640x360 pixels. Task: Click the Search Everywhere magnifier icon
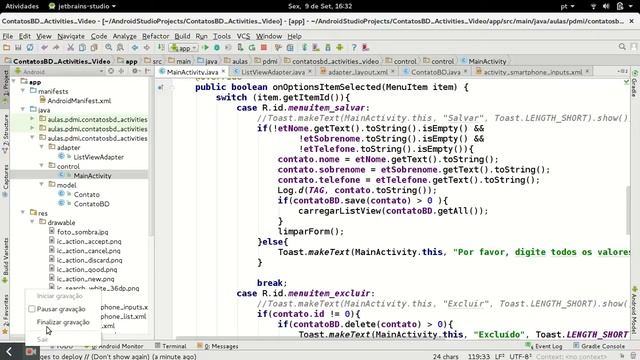pos(622,47)
